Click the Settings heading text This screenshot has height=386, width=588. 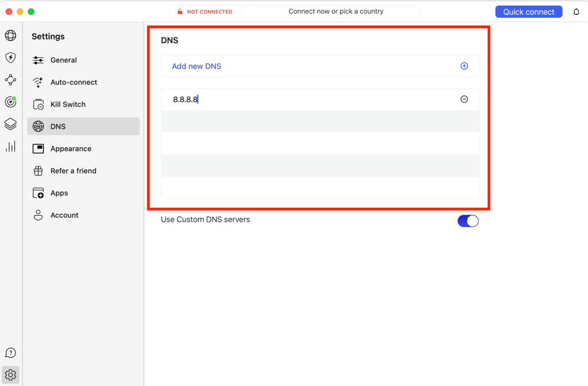[48, 36]
